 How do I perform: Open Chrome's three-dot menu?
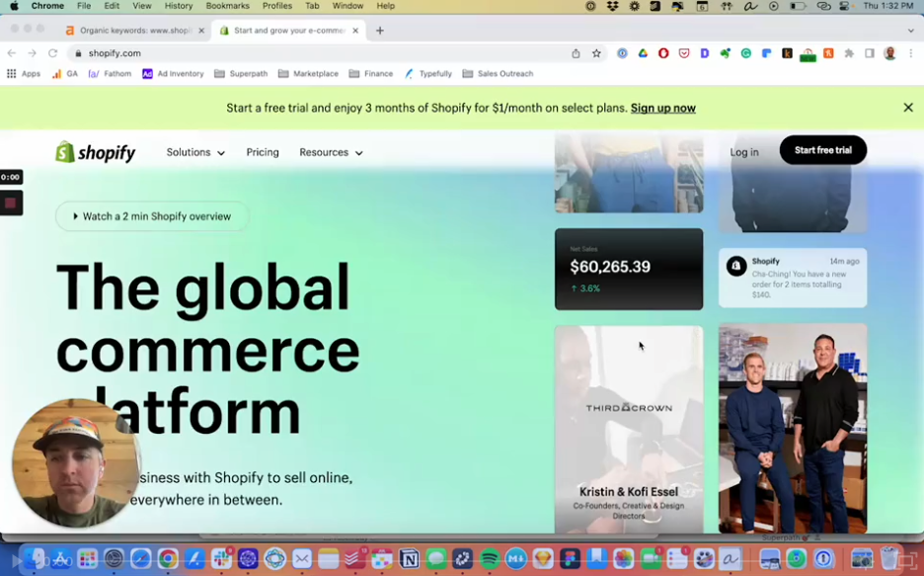coord(910,53)
